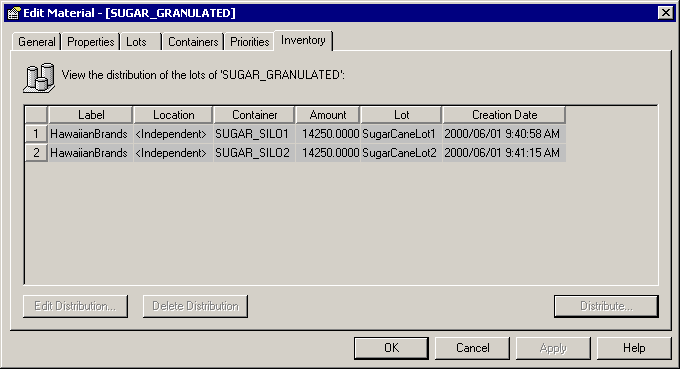Select the Inventory tab
Screen dimensions: 680x369
pos(303,40)
